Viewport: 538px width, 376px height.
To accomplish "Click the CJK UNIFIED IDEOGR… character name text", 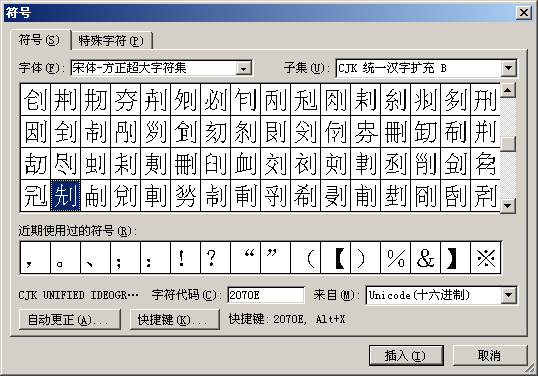I will click(x=79, y=295).
